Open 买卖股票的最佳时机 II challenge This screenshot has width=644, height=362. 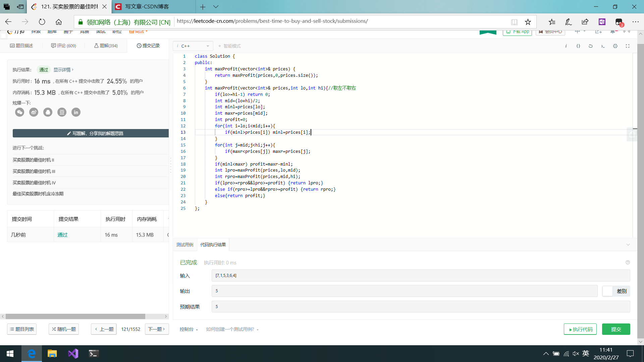33,160
